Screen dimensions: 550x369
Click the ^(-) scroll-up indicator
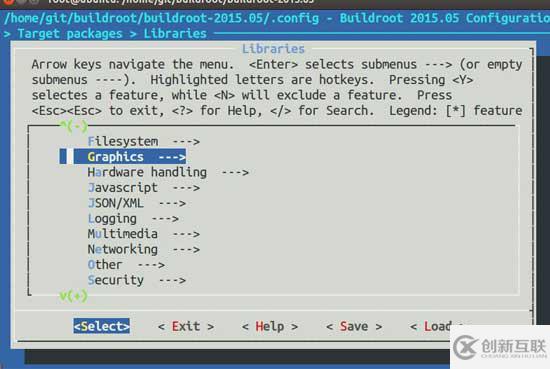tap(74, 126)
